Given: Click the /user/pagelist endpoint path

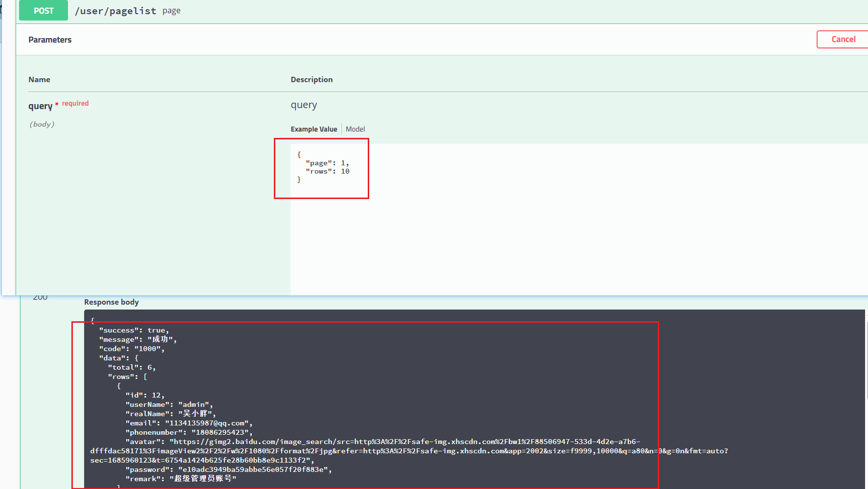Looking at the screenshot, I should 115,11.
